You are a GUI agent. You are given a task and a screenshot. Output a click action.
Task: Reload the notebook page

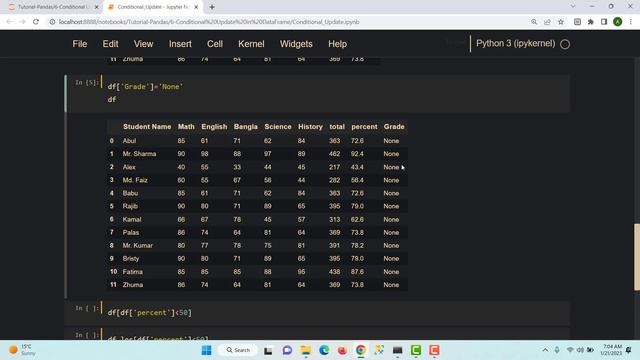click(36, 22)
